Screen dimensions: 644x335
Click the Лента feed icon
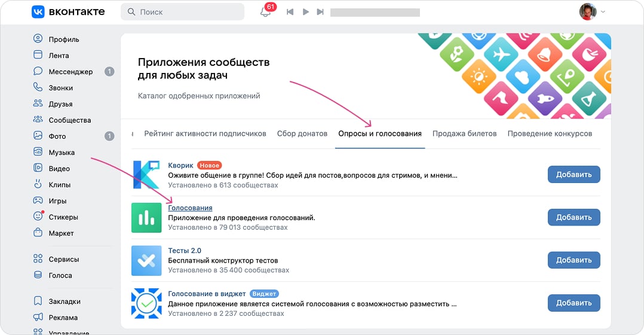pyautogui.click(x=38, y=54)
